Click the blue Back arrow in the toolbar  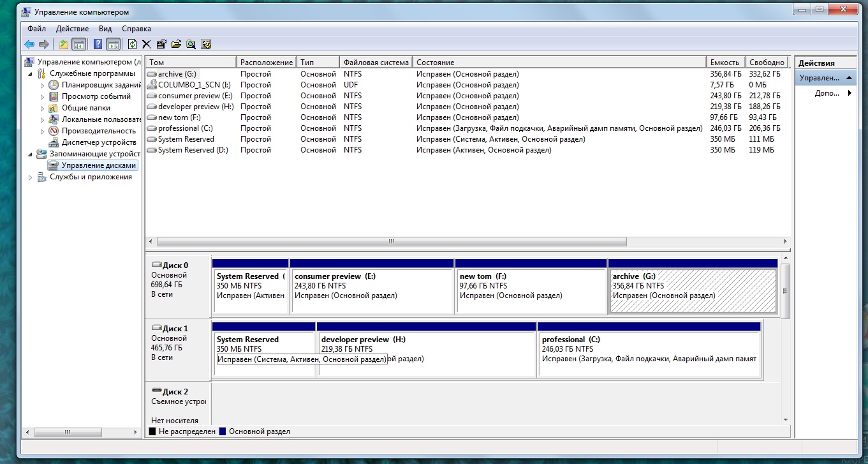coord(29,44)
